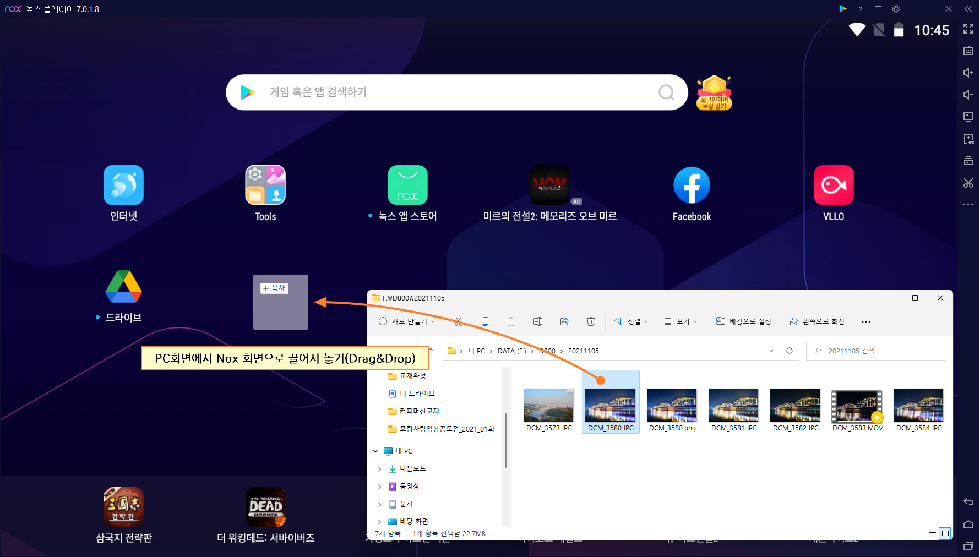
Task: Click DATA (F:) in address breadcrumb
Action: [512, 351]
